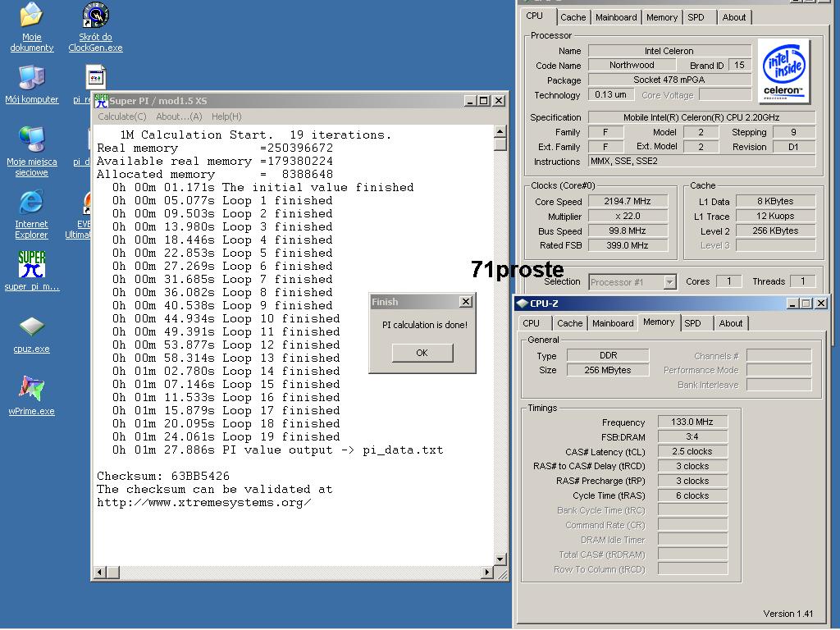
Task: Maximize the Super PI window
Action: click(x=484, y=100)
